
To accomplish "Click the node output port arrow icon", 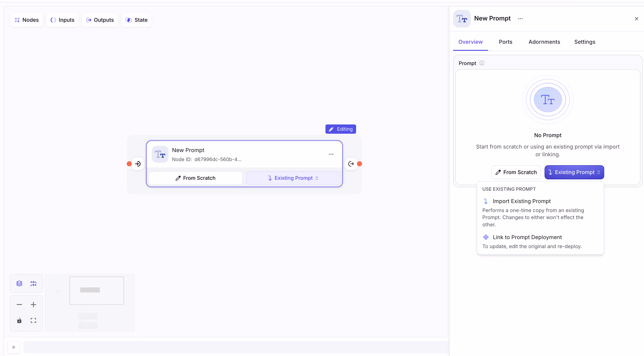I will pos(351,164).
